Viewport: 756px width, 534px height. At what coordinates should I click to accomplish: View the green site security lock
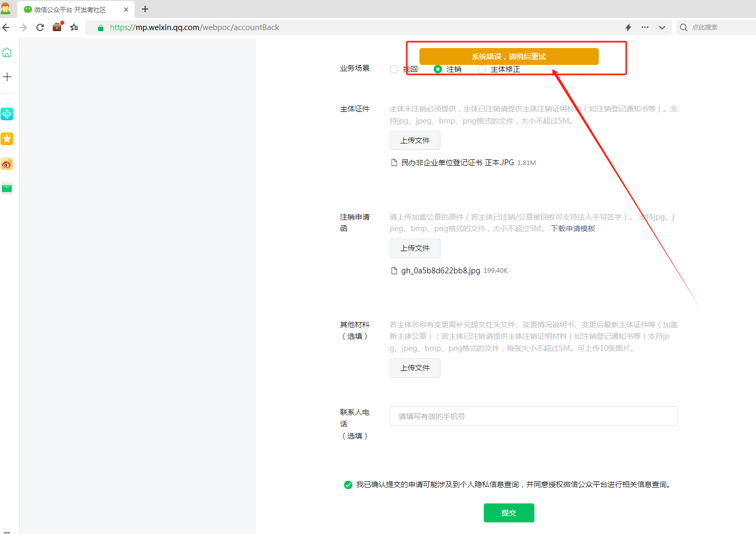[x=101, y=27]
